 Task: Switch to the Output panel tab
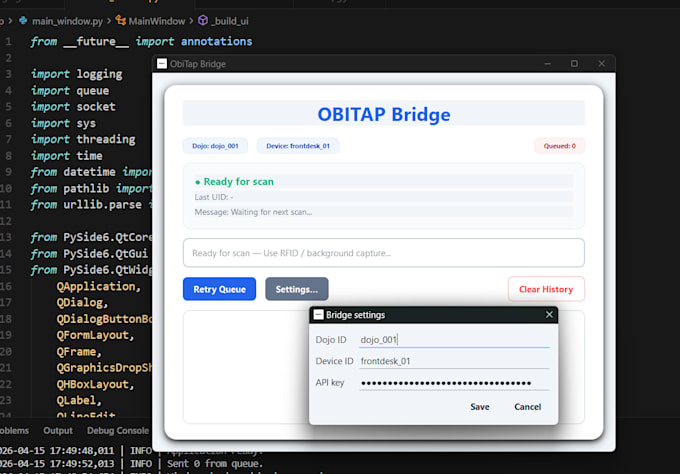click(x=58, y=431)
